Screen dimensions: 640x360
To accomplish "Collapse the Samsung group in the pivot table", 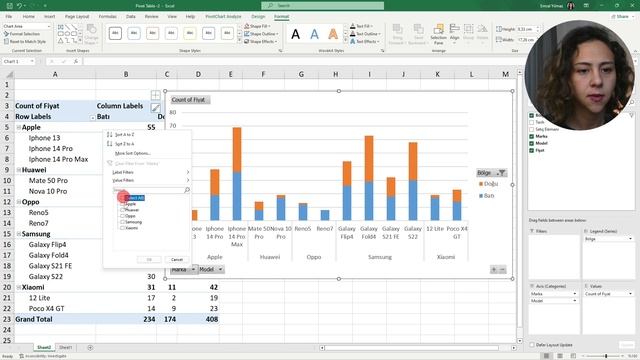I will coord(18,234).
